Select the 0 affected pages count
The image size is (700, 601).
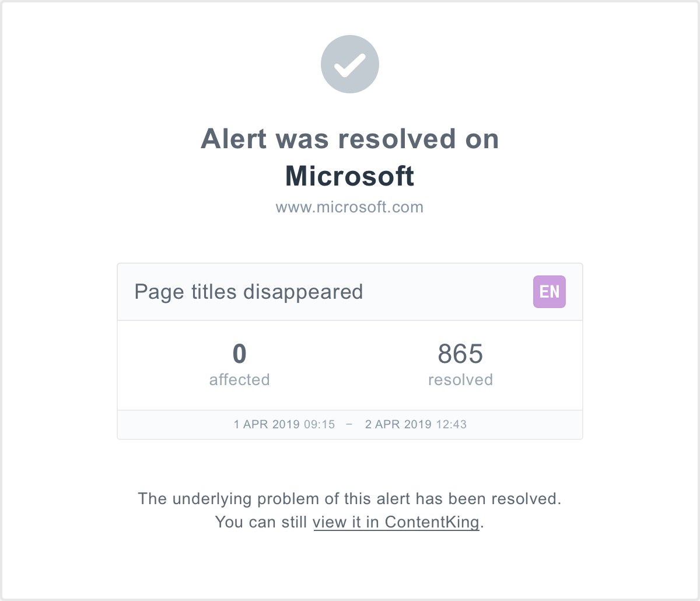tap(239, 354)
